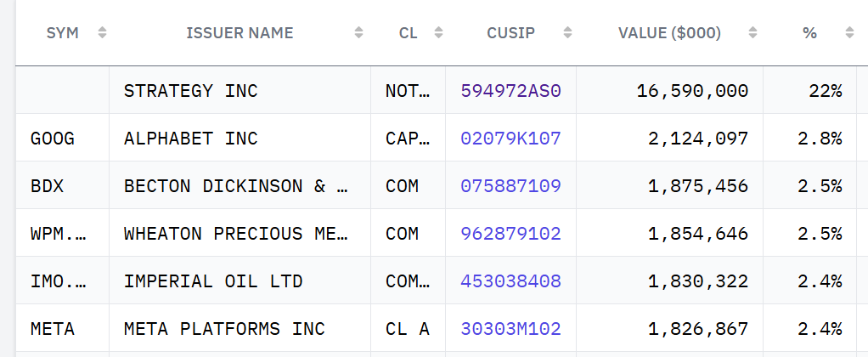The height and width of the screenshot is (357, 868).
Task: Open CUSIP link 02079K107 for Alphabet
Action: (x=511, y=138)
